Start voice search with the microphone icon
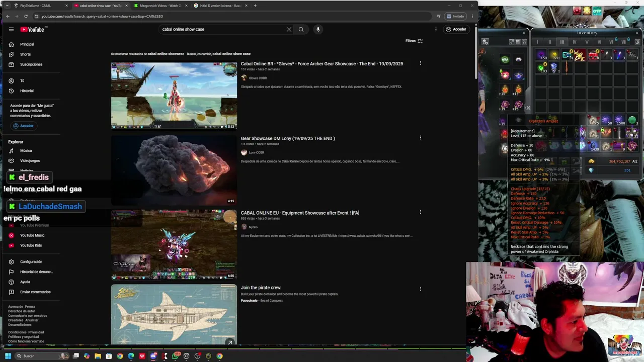Image resolution: width=644 pixels, height=362 pixels. (318, 29)
